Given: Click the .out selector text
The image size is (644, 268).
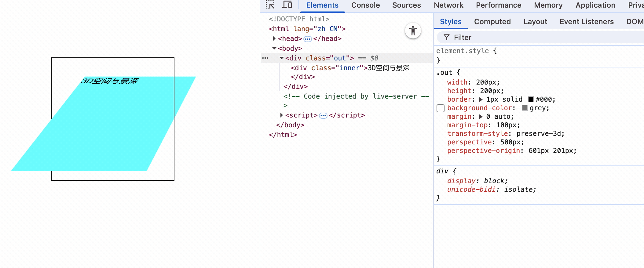Looking at the screenshot, I should (444, 73).
